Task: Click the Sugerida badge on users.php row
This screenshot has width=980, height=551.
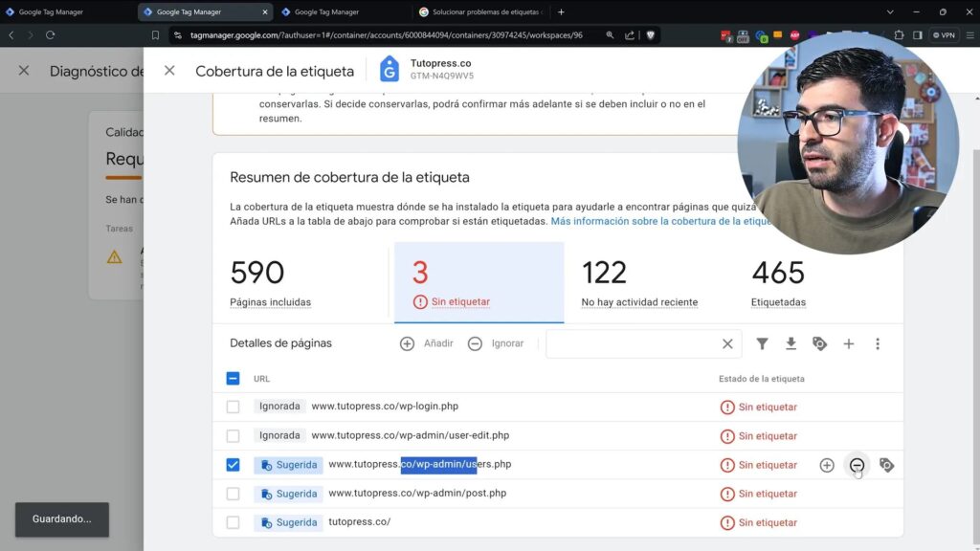Action: (x=289, y=465)
